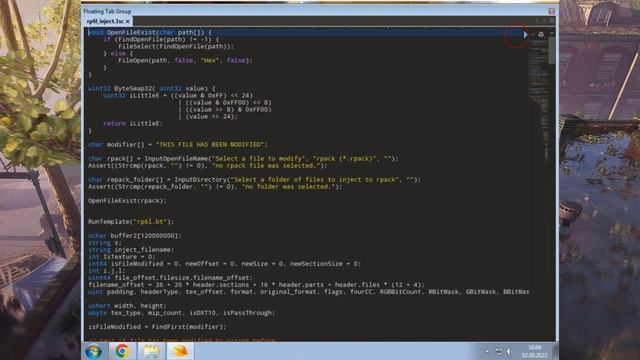
Task: Click the vertical scrollbar thumb
Action: coord(551,50)
